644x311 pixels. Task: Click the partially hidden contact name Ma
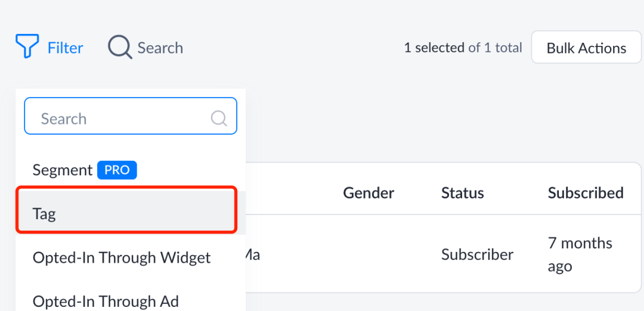[x=253, y=255]
